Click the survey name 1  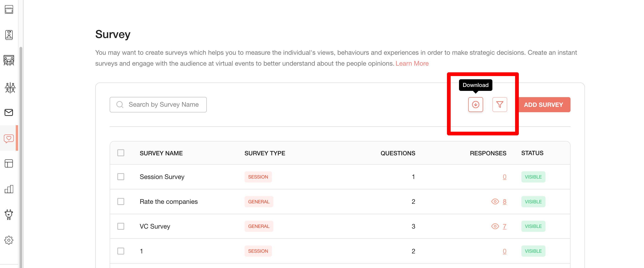141,251
